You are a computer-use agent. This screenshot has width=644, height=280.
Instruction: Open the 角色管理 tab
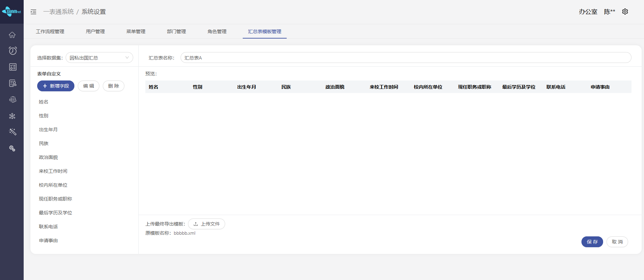217,31
